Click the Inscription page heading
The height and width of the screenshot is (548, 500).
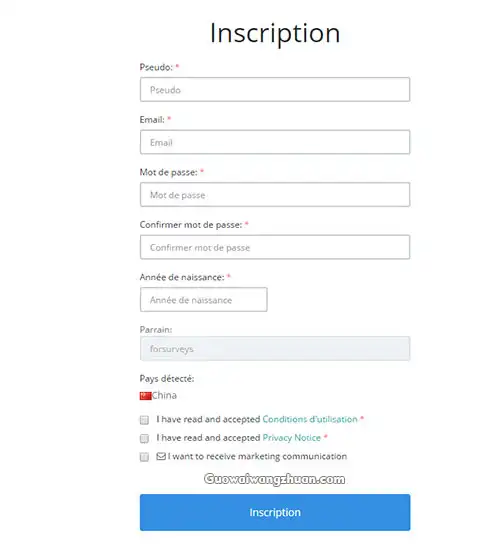point(275,33)
